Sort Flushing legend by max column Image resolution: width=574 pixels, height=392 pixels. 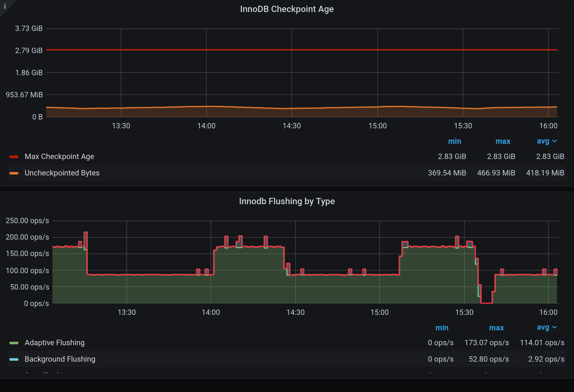496,328
